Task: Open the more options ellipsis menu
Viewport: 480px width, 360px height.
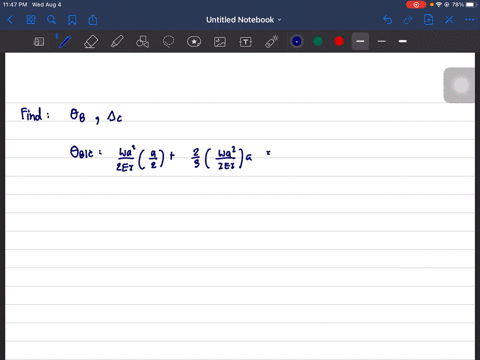Action: 470,20
